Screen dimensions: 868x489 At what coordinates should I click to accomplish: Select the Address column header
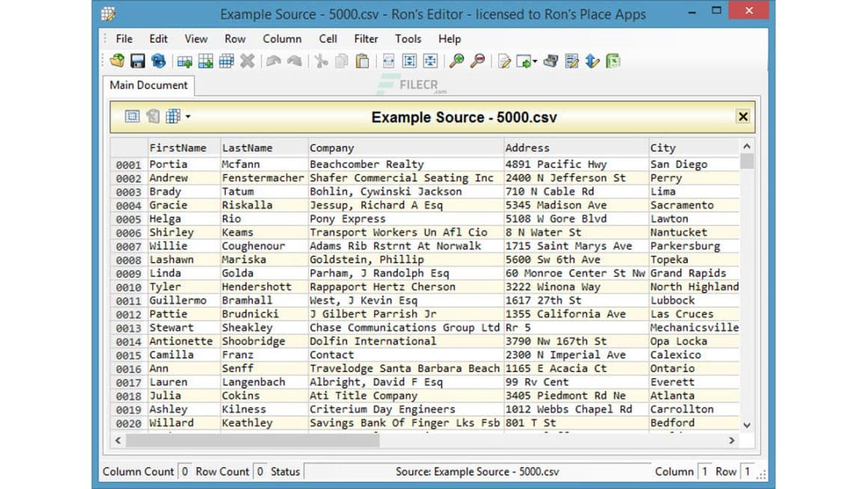(575, 148)
